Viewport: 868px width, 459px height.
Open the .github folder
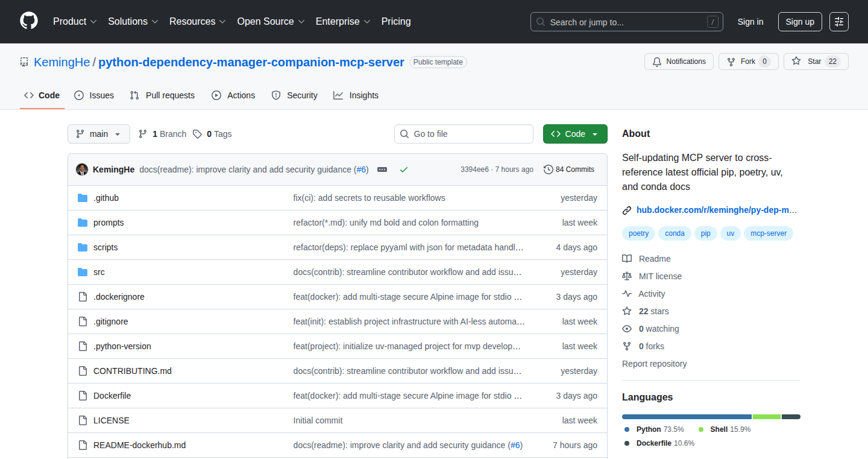(x=106, y=198)
